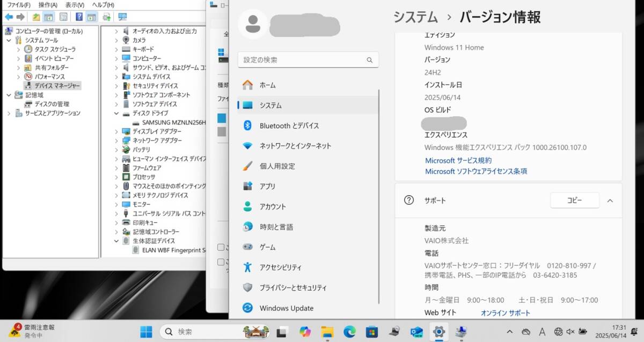The width and height of the screenshot is (644, 342).
Task: Click the Apps icon in Settings sidebar
Action: tap(247, 186)
